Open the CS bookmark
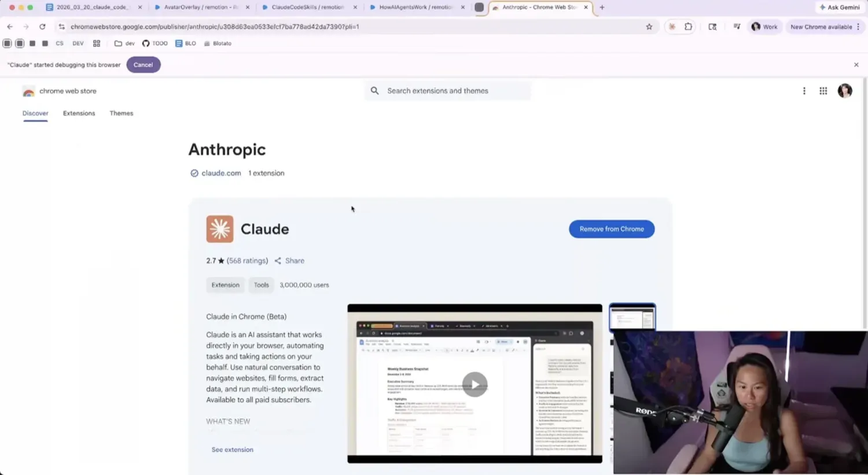This screenshot has height=475, width=868. click(x=60, y=43)
